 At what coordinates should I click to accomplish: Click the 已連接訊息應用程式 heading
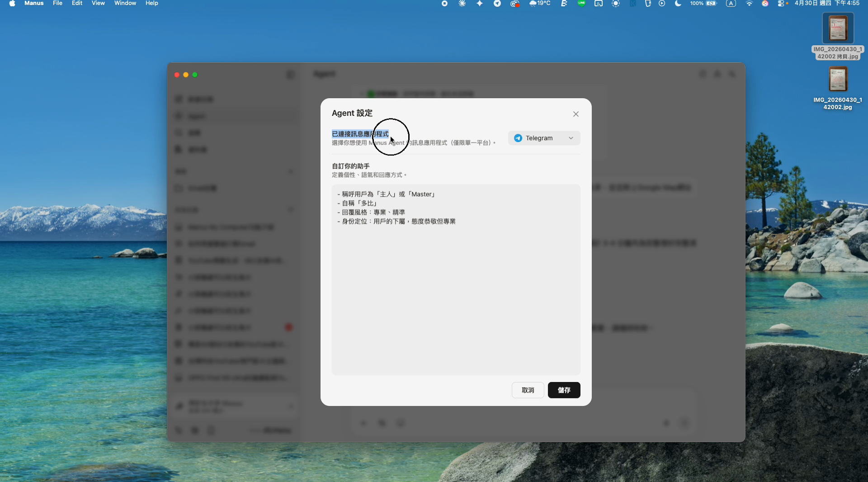point(360,134)
